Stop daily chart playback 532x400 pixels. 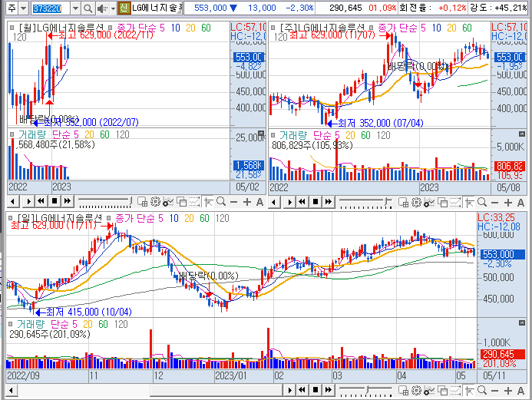[x=316, y=390]
